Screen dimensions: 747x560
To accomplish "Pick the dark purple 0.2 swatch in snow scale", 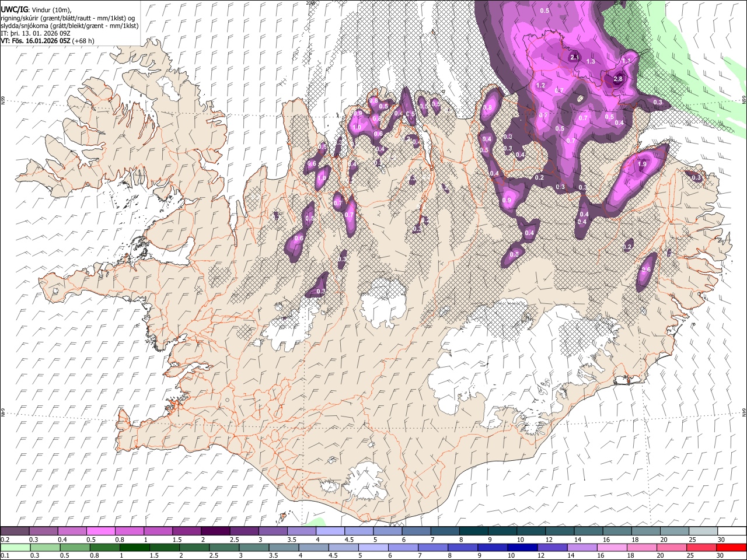I will (x=15, y=531).
